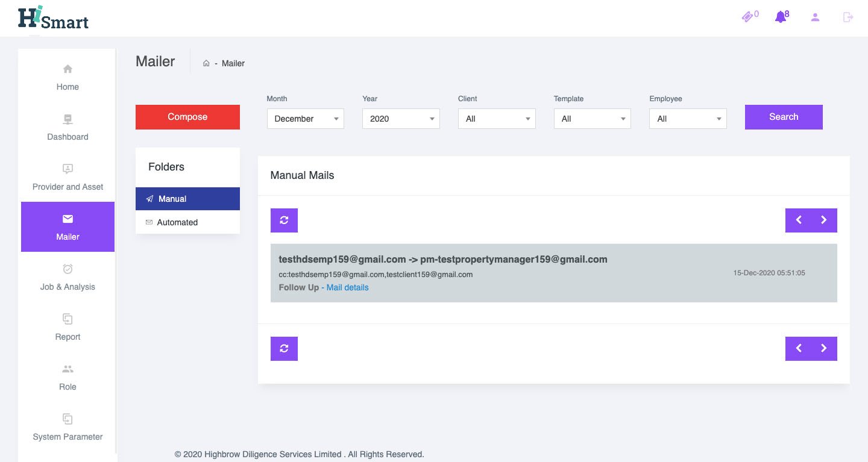Open the Mail details link
The image size is (868, 462).
pyautogui.click(x=347, y=287)
